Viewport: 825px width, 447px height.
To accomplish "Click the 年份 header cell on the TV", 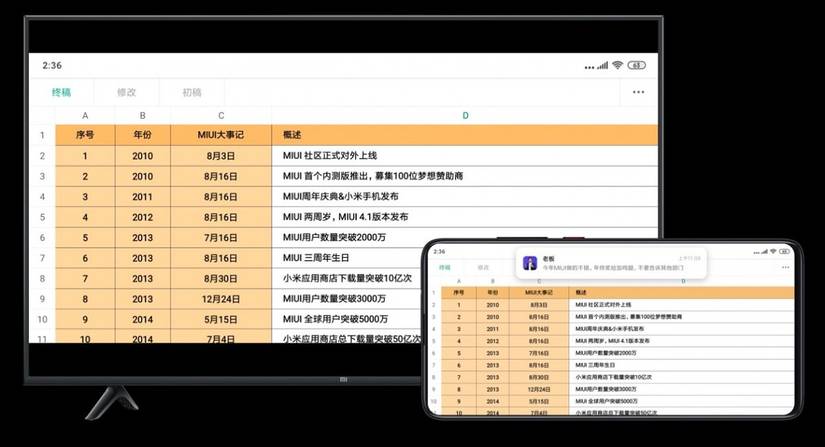I will click(143, 135).
